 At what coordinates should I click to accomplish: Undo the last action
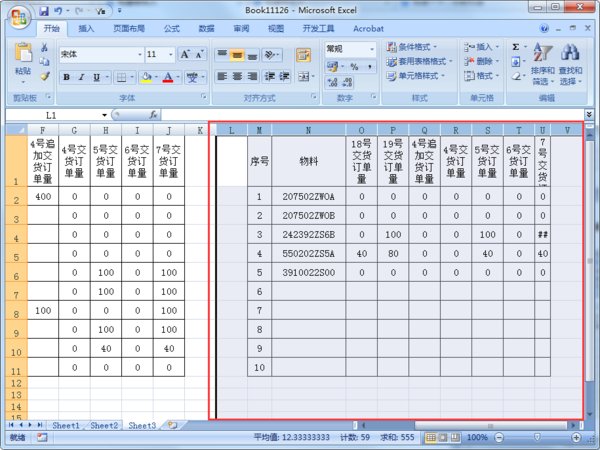pyautogui.click(x=59, y=11)
